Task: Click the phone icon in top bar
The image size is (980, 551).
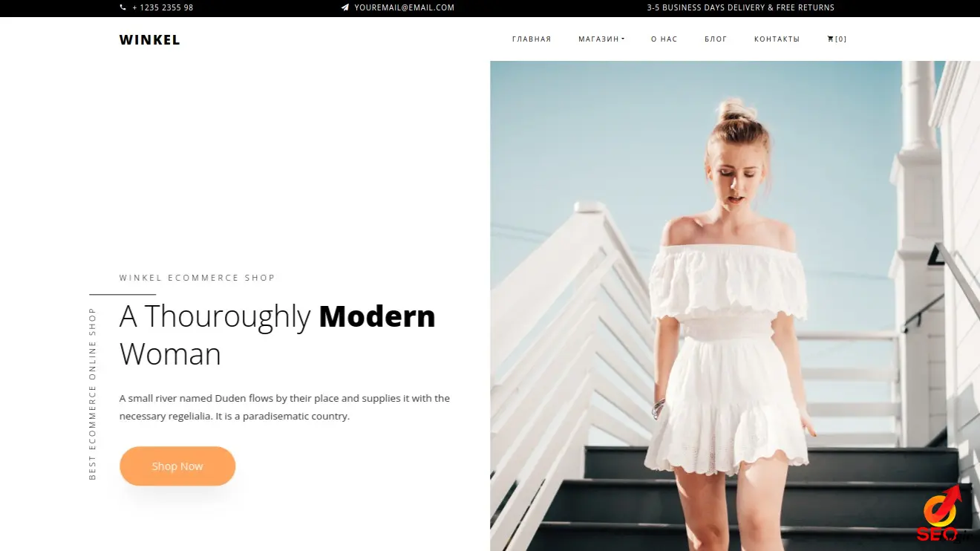Action: tap(122, 7)
